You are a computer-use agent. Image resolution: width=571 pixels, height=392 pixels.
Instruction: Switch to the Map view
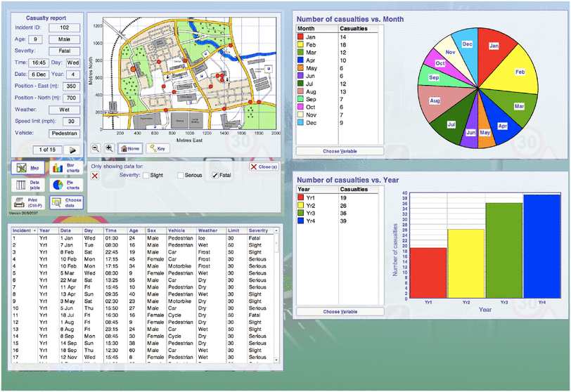pos(28,169)
